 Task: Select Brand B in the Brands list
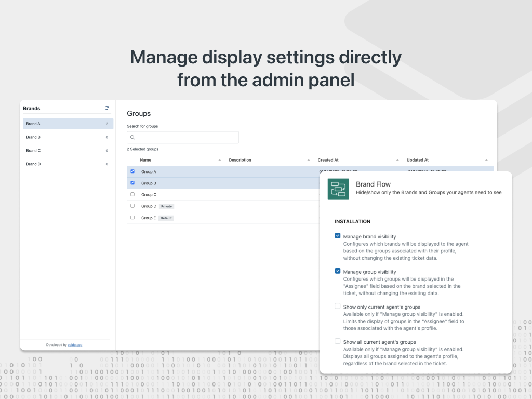(68, 137)
